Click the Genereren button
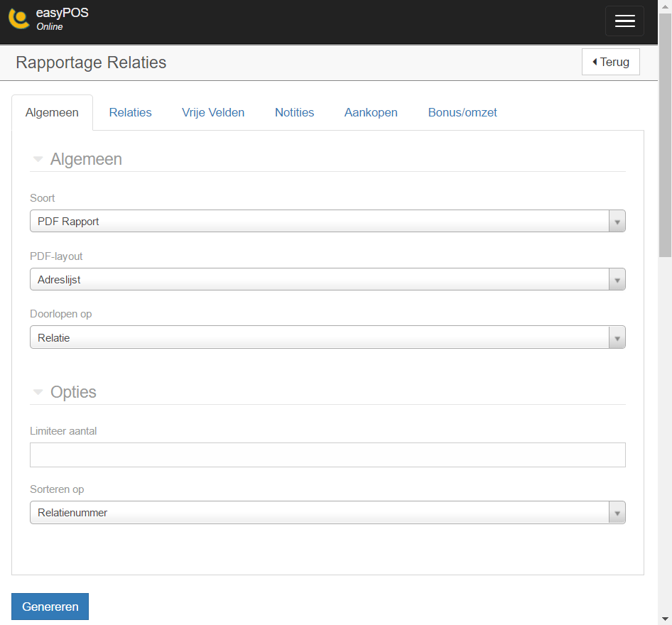The width and height of the screenshot is (672, 625). (50, 607)
